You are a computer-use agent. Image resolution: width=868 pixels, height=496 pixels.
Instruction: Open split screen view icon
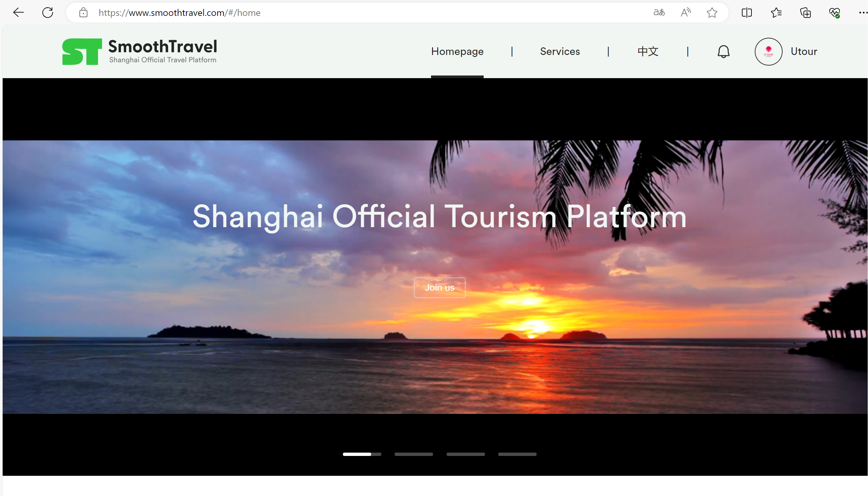pos(747,13)
